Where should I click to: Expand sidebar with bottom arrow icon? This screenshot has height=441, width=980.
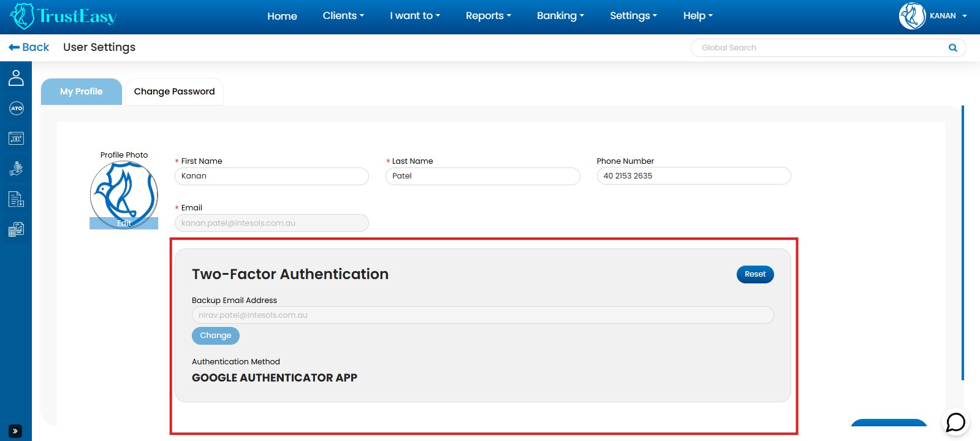point(15,431)
